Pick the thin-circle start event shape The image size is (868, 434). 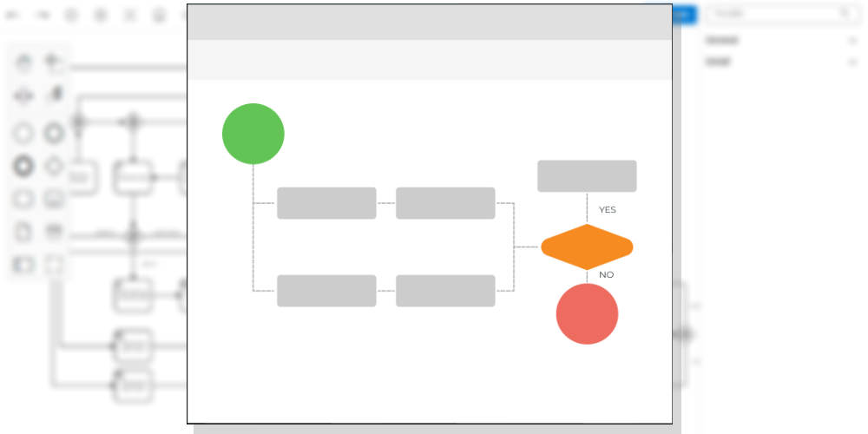pyautogui.click(x=24, y=134)
